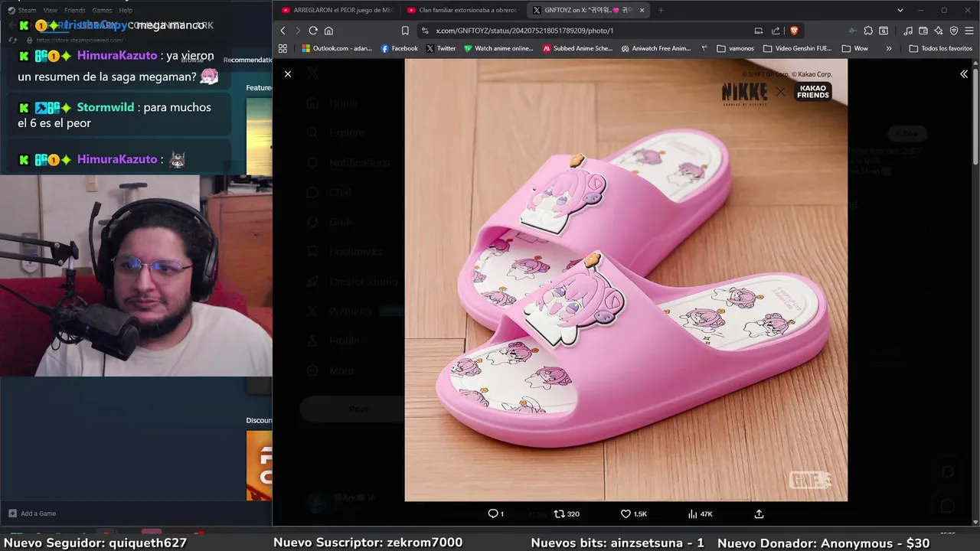
Task: Open the Brave Wallet icon
Action: (923, 31)
